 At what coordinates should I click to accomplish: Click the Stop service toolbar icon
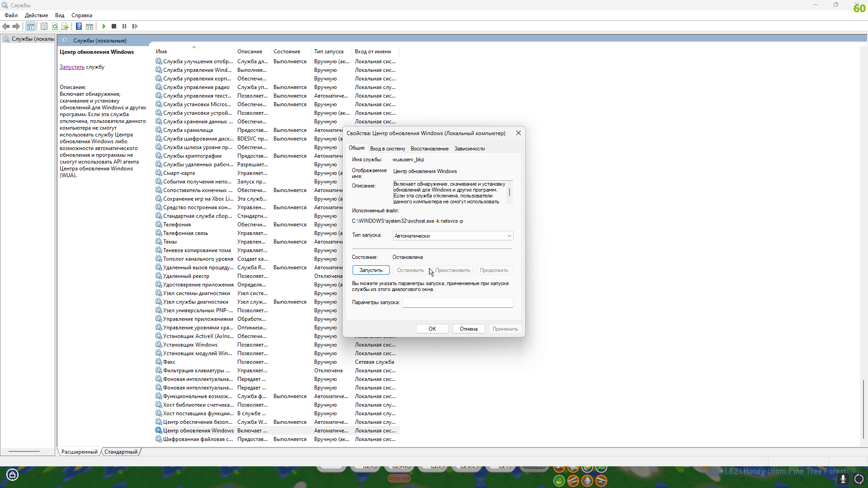[114, 26]
